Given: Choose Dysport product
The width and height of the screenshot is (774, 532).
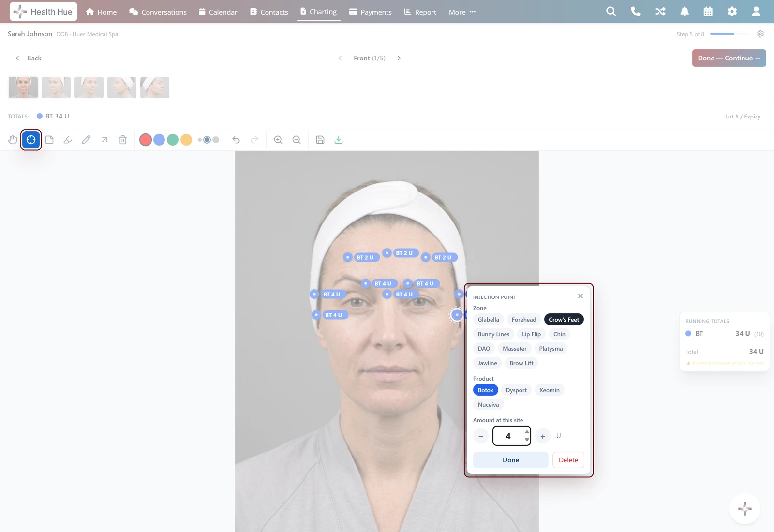Looking at the screenshot, I should (x=516, y=390).
